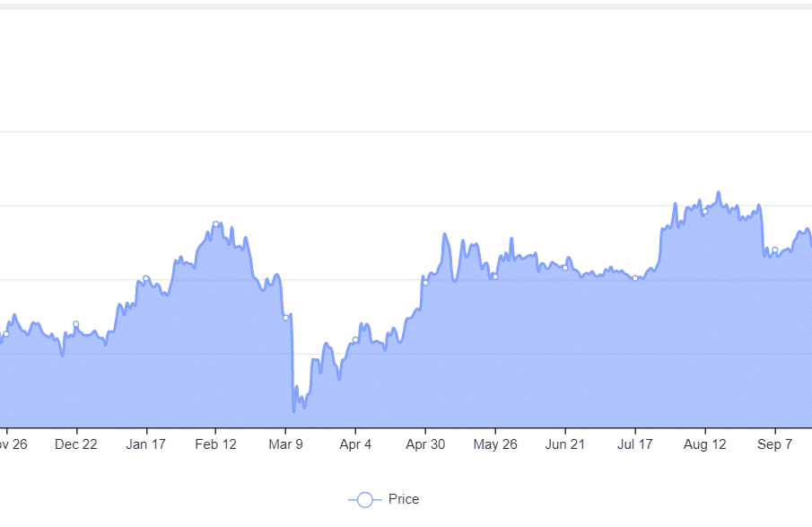Toggle Price series via legend text

coord(404,499)
